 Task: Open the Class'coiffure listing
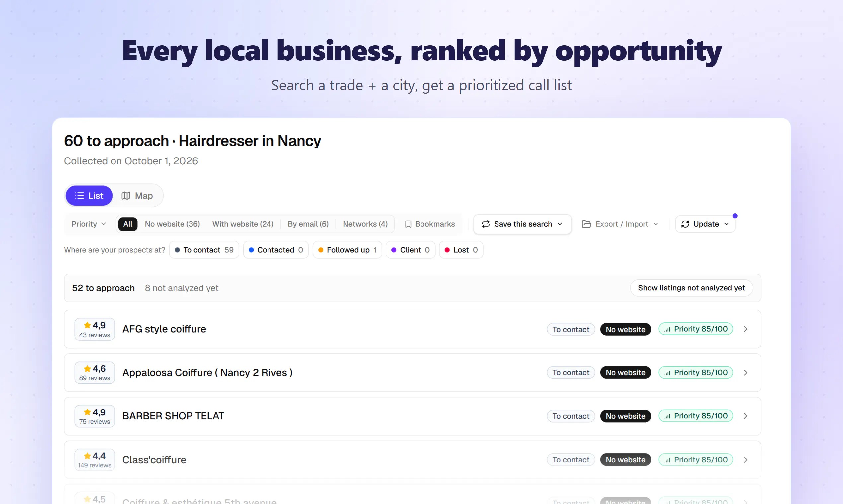412,460
